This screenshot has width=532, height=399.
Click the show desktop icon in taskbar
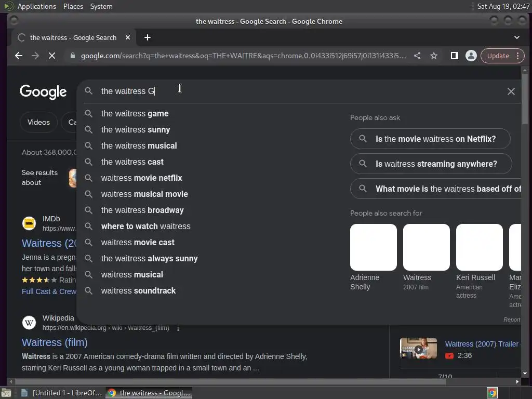[6, 393]
